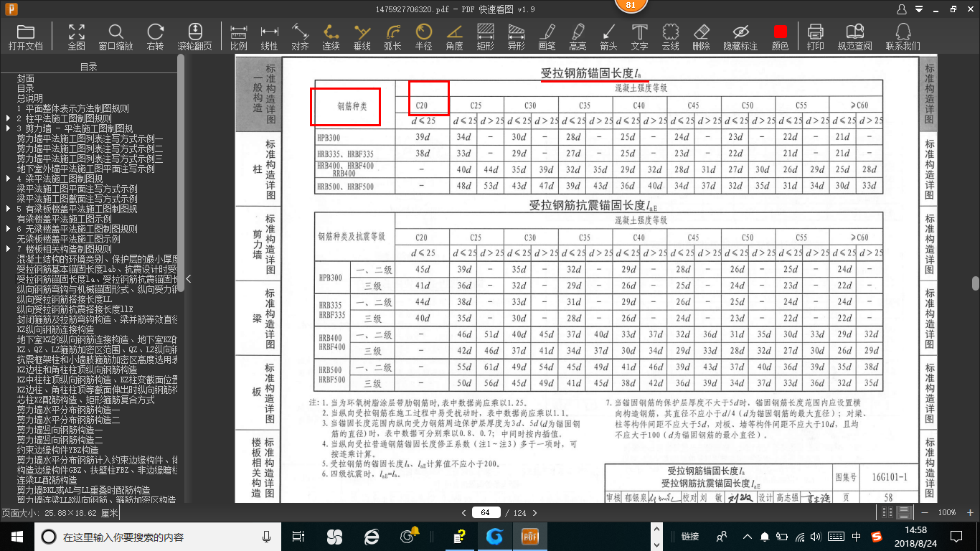
Task: Click the document vertical scrollbar thumb
Action: pyautogui.click(x=974, y=283)
